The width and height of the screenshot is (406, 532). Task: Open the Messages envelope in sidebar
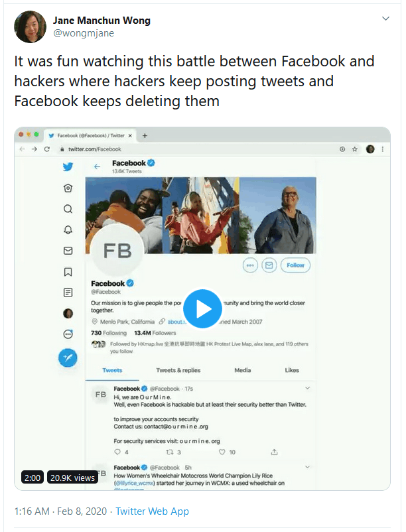tap(68, 251)
